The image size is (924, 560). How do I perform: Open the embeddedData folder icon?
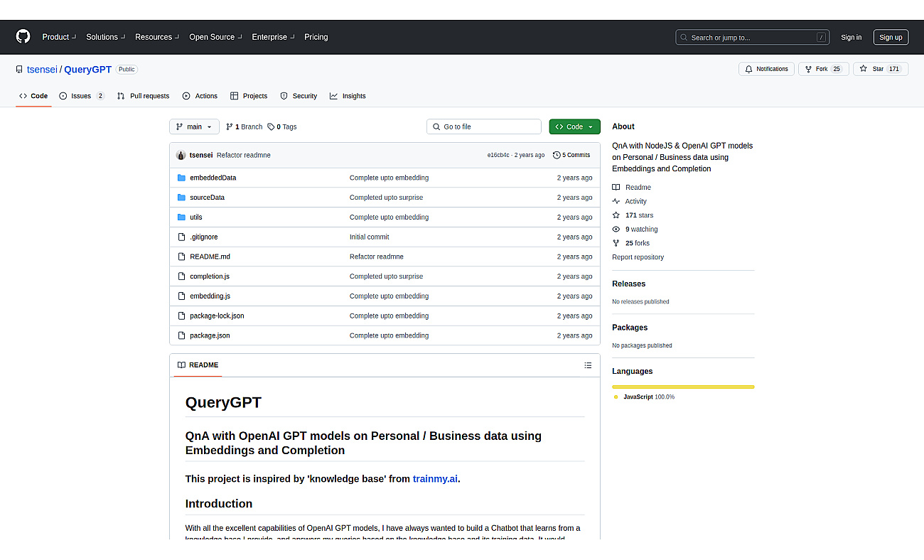tap(181, 178)
